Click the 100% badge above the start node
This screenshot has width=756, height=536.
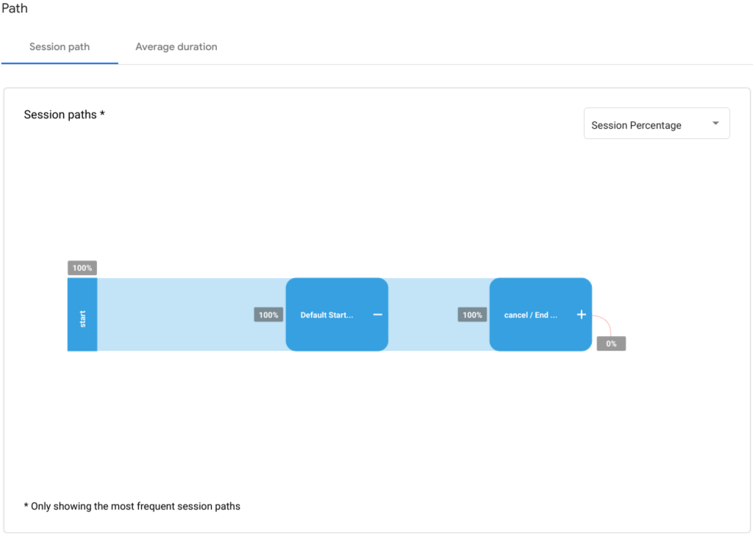(x=82, y=268)
